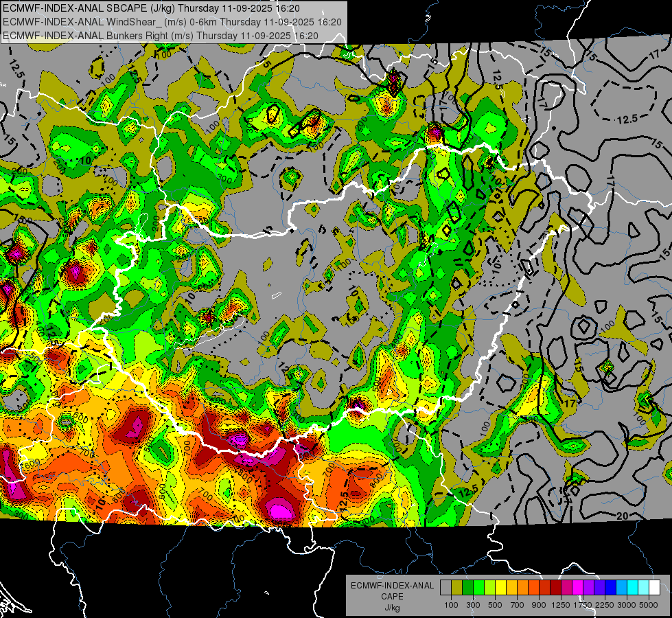Click the J/kg unit label in legend
Screen dimensions: 672x618
(393, 608)
